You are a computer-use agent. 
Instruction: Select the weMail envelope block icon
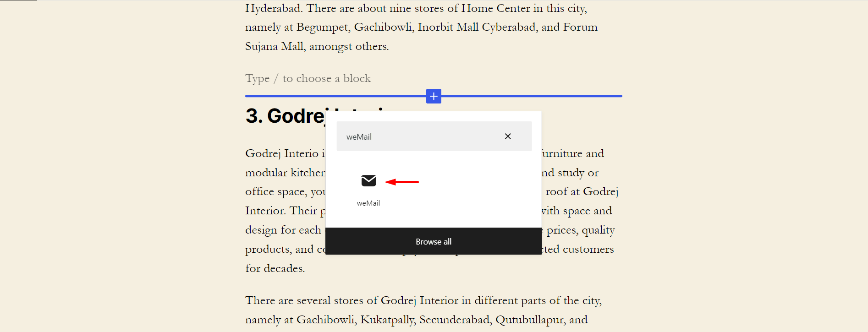pyautogui.click(x=368, y=181)
